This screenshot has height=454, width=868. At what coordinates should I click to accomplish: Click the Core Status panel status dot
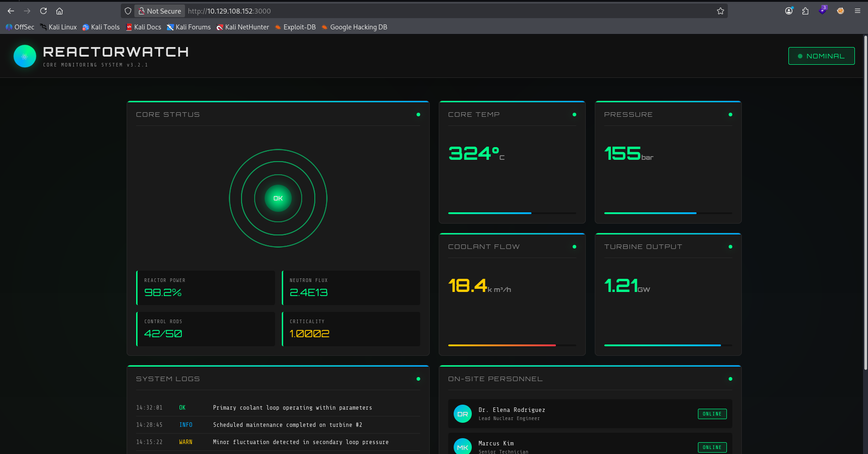tap(418, 115)
